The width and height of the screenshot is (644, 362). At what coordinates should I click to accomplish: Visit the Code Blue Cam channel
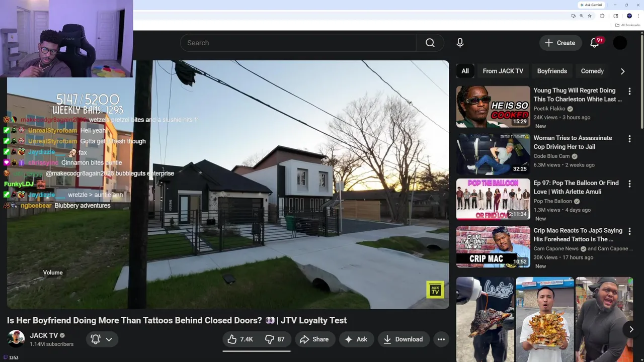551,156
